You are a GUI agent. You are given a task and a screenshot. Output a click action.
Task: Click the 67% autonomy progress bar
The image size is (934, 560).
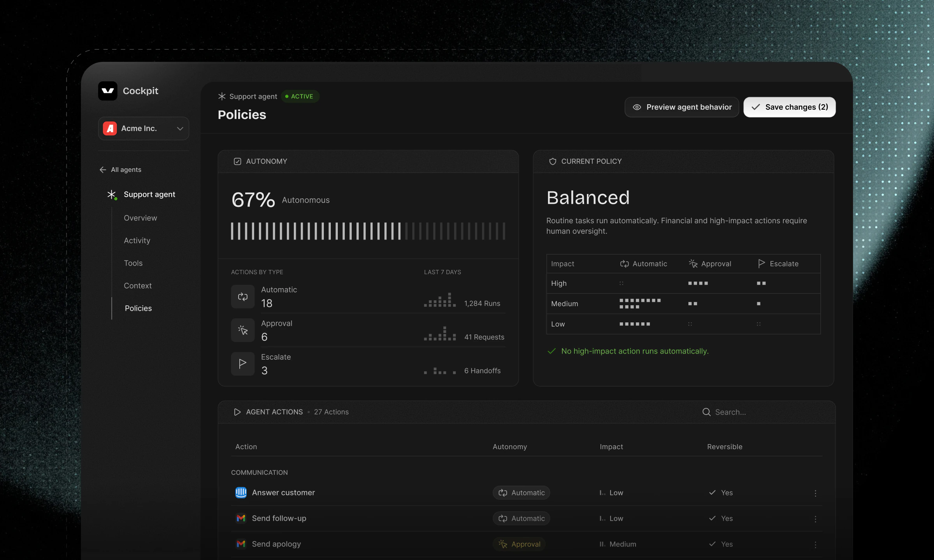click(368, 231)
